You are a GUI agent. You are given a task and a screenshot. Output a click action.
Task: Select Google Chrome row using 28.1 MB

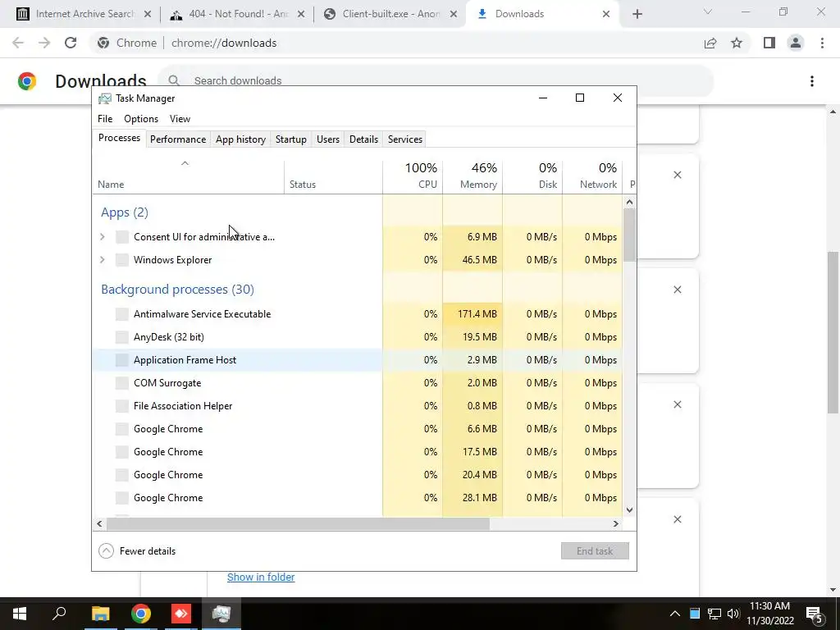click(x=358, y=498)
